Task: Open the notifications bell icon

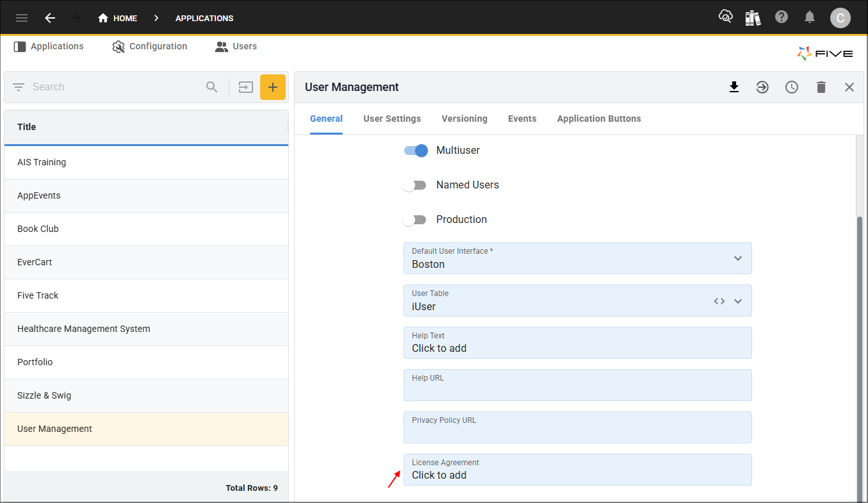Action: (810, 17)
